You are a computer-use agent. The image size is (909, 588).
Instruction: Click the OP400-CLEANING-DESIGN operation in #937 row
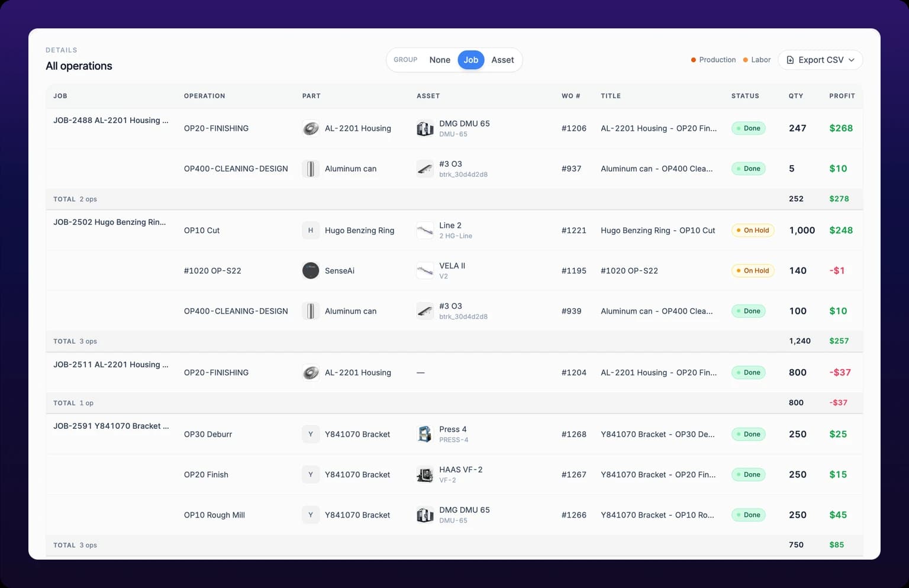click(x=236, y=169)
